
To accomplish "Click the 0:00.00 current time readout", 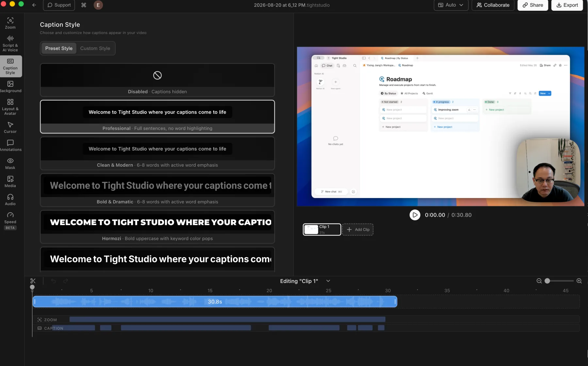I will [x=435, y=215].
